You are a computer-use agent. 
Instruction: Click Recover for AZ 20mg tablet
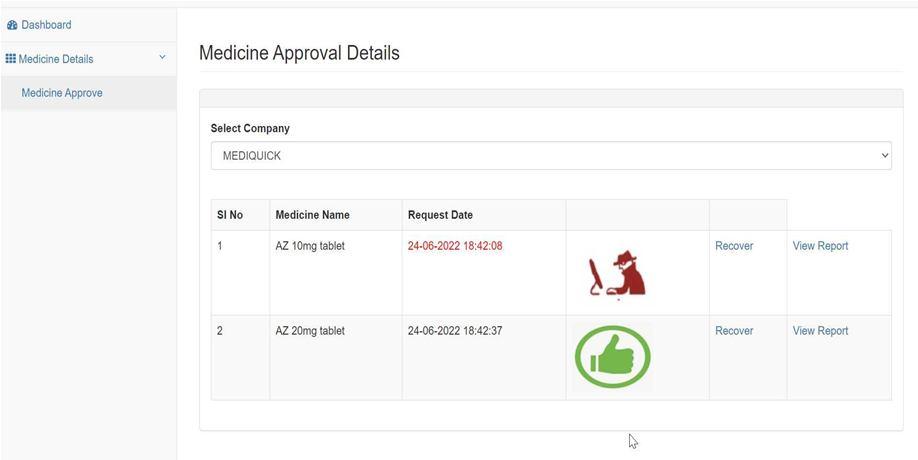(x=734, y=331)
